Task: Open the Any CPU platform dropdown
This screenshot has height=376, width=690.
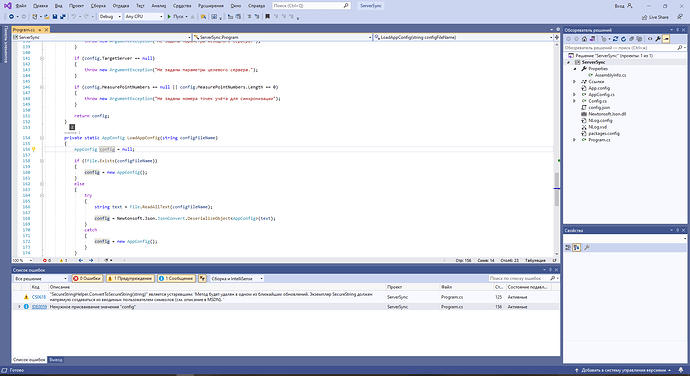Action: pos(143,17)
